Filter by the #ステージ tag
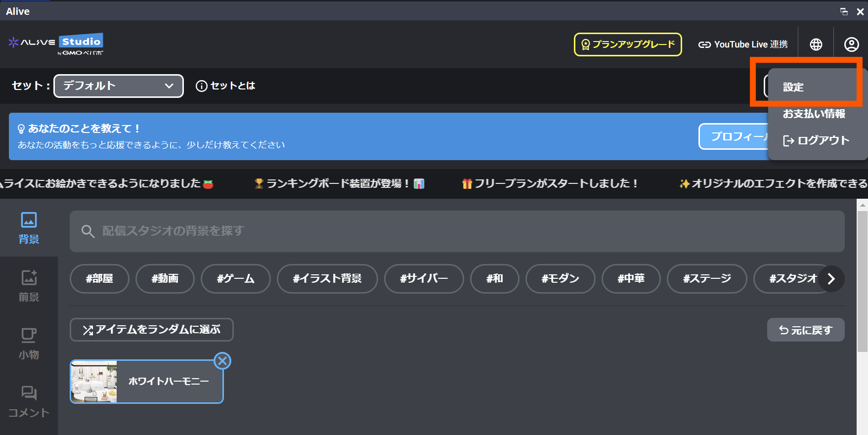The height and width of the screenshot is (435, 868). click(x=707, y=279)
